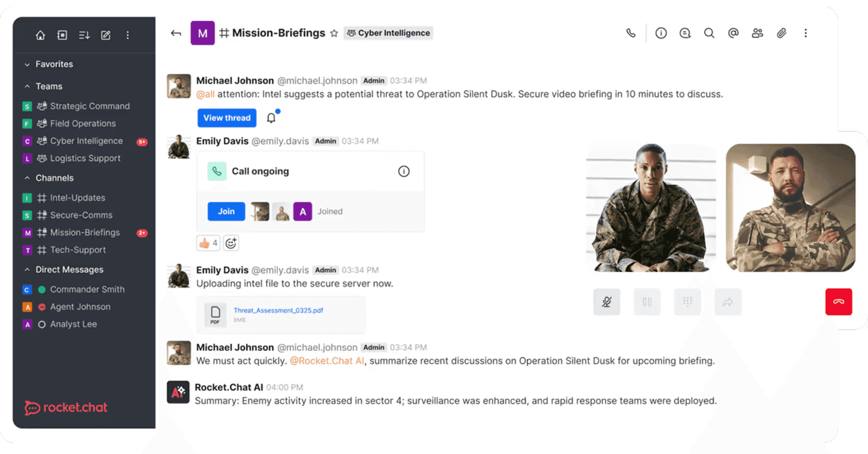Open the Threat_Assessment_0325.pdf link
The width and height of the screenshot is (868, 454).
click(278, 310)
